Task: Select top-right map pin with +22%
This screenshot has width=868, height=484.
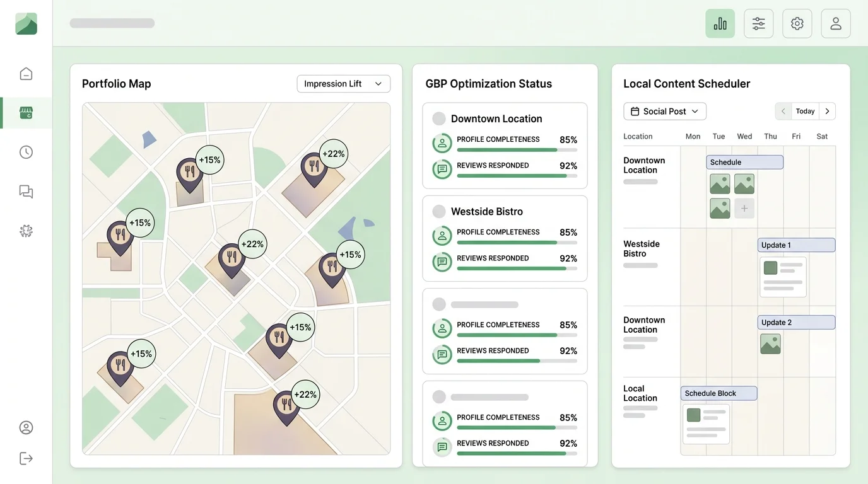Action: point(314,170)
